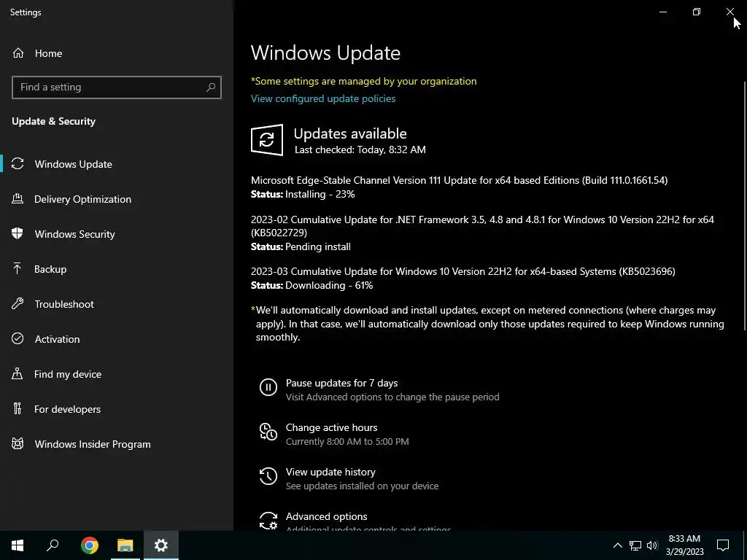747x560 pixels.
Task: Click View update history option
Action: pos(330,472)
